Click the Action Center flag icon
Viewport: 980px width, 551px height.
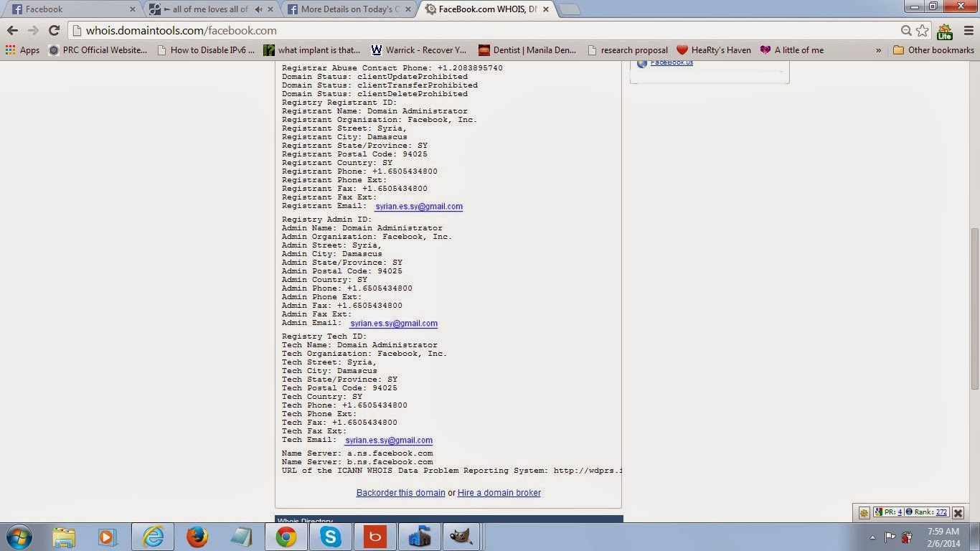pyautogui.click(x=890, y=537)
